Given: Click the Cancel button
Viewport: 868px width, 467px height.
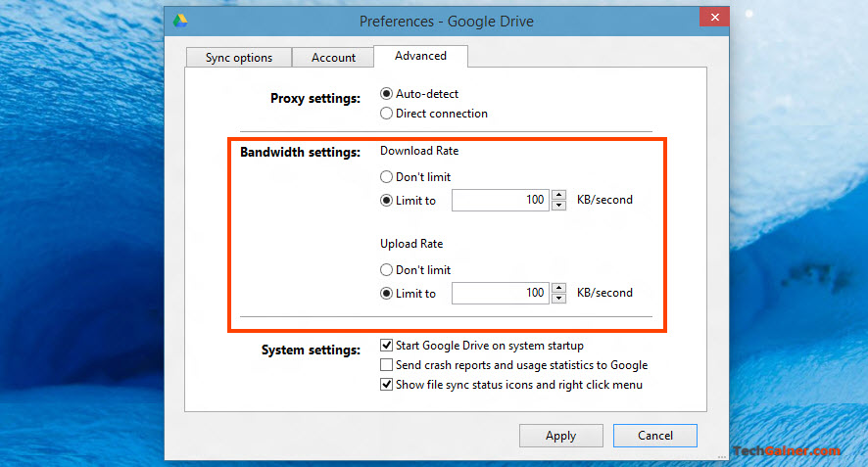Looking at the screenshot, I should coord(654,436).
